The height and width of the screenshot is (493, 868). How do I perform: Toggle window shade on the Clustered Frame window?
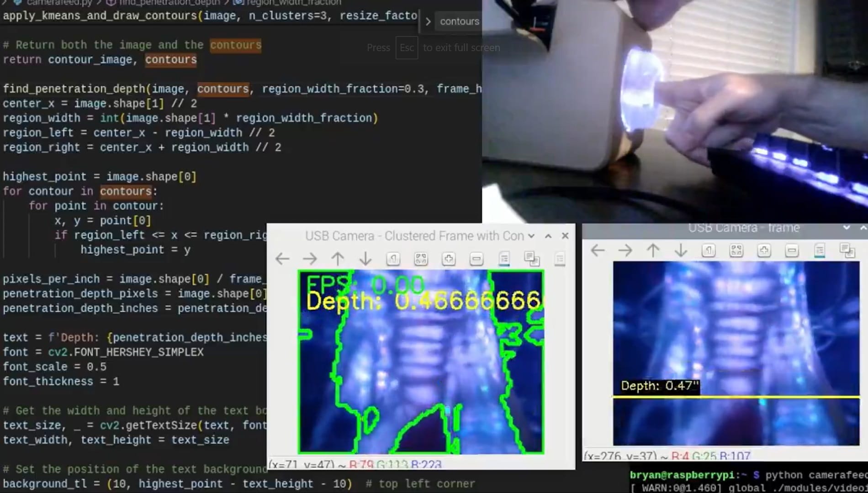(547, 236)
